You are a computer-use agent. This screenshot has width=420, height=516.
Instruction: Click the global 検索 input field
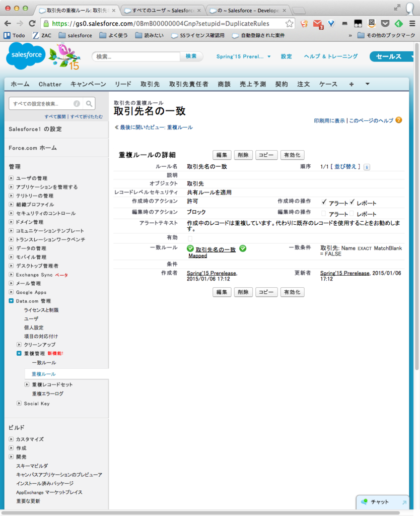click(x=136, y=56)
